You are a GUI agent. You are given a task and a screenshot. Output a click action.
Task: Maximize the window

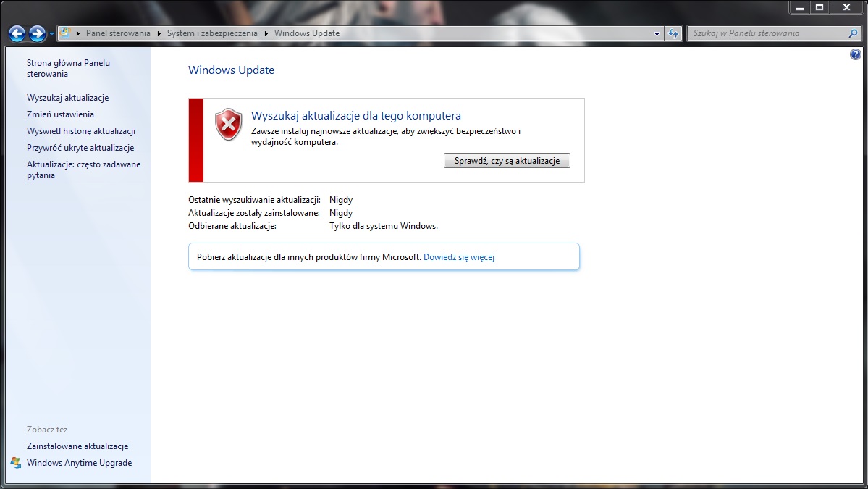pyautogui.click(x=819, y=8)
